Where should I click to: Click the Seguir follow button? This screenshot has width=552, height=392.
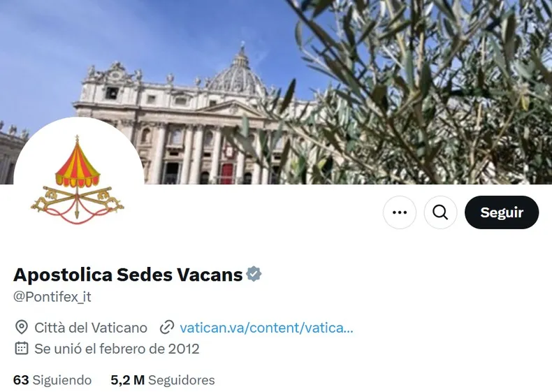(x=502, y=212)
